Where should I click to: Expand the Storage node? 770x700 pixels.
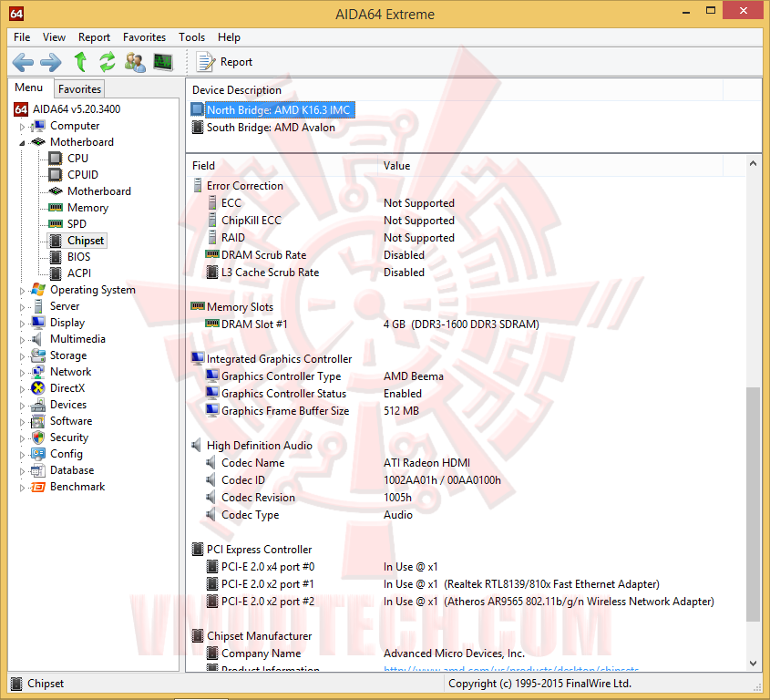pos(22,355)
